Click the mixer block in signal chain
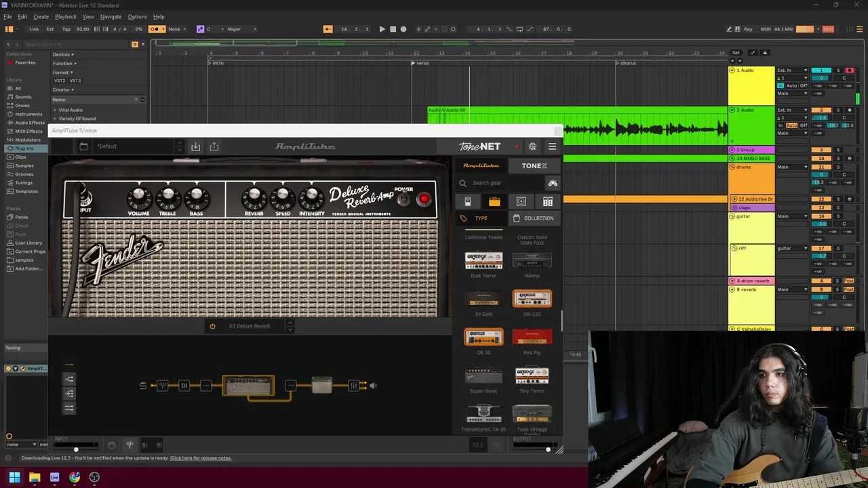 [353, 386]
